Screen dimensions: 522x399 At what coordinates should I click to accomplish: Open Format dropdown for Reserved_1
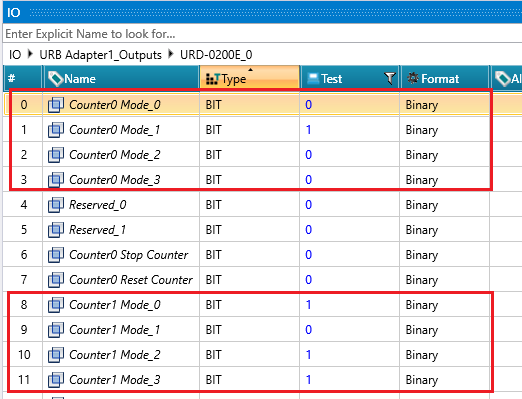tap(445, 230)
